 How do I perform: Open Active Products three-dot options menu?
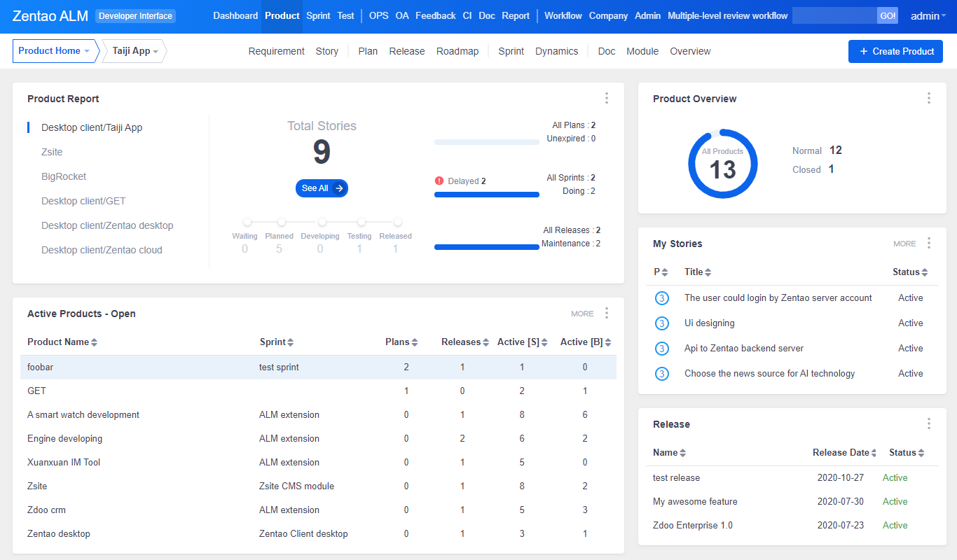tap(607, 314)
